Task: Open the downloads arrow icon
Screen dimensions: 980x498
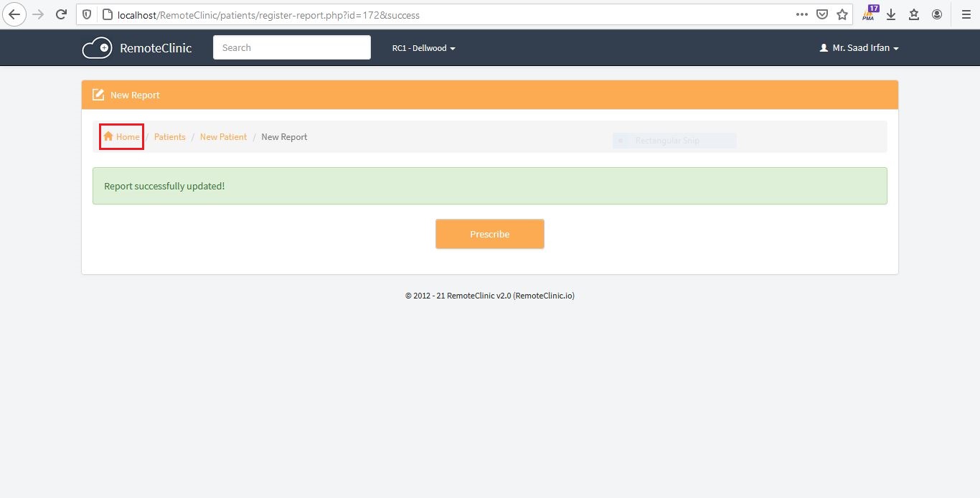Action: (x=891, y=14)
